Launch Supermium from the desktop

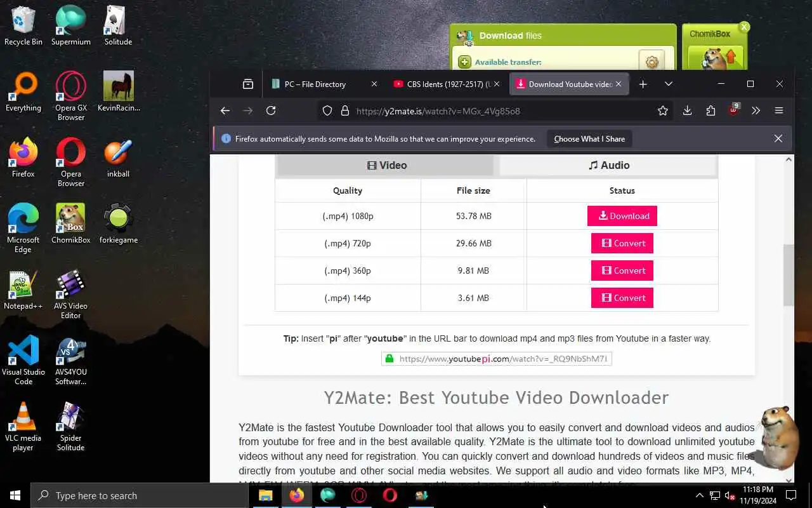pos(70,26)
